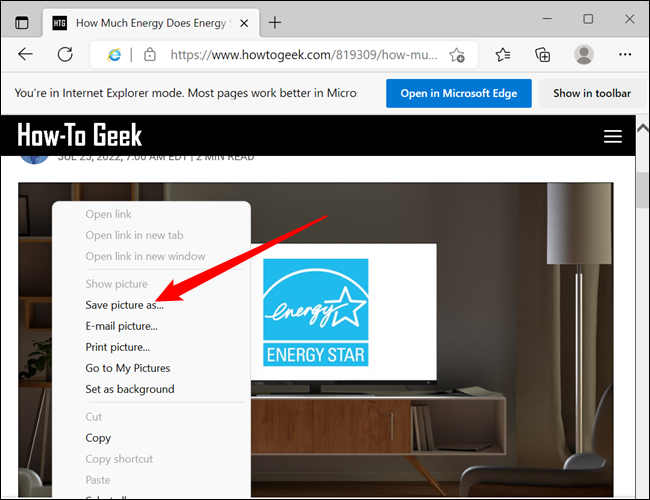Click the page's vertical scrollbar thumb
650x500 pixels.
point(643,189)
